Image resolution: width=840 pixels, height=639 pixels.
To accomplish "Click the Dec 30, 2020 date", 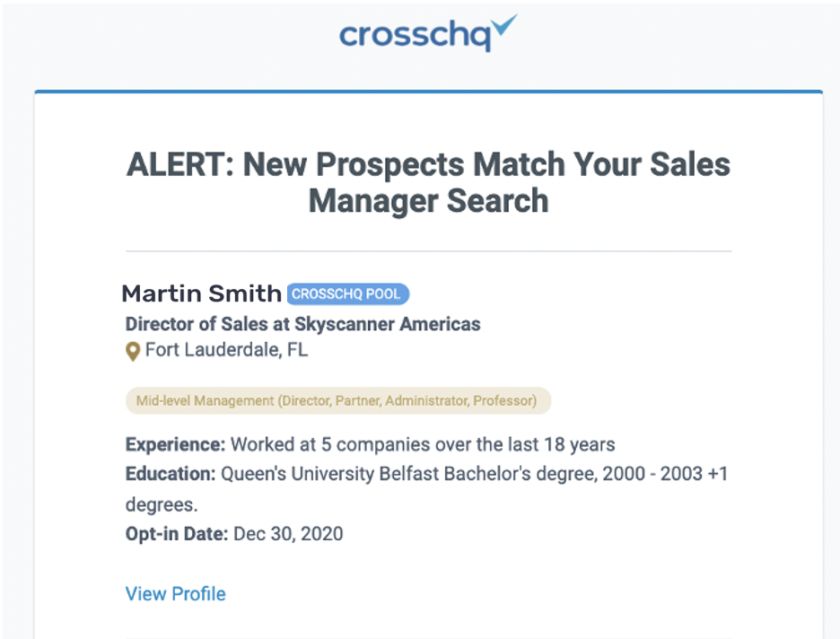I will [x=288, y=534].
